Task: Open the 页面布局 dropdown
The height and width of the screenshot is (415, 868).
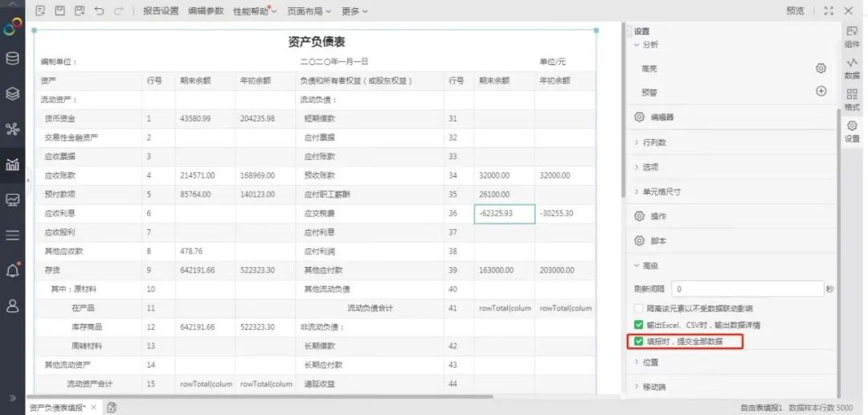Action: point(309,11)
